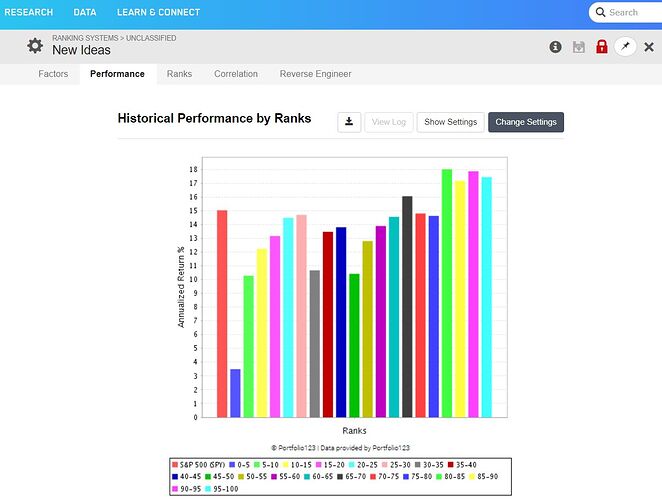The image size is (662, 499).
Task: Click the dark gray 65-70 bar
Action: [x=407, y=307]
